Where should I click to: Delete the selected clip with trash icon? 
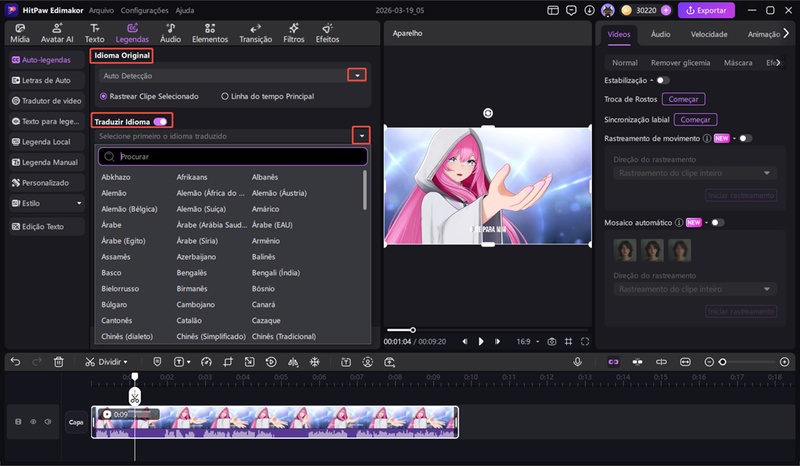(59, 362)
